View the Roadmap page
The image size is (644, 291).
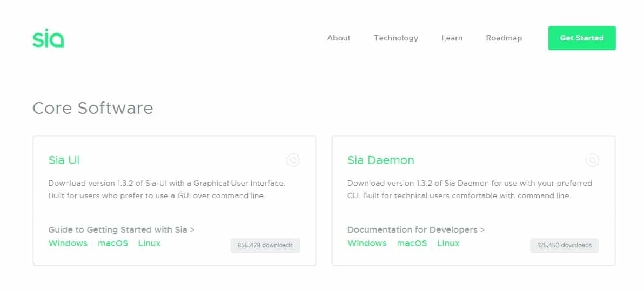pyautogui.click(x=504, y=38)
